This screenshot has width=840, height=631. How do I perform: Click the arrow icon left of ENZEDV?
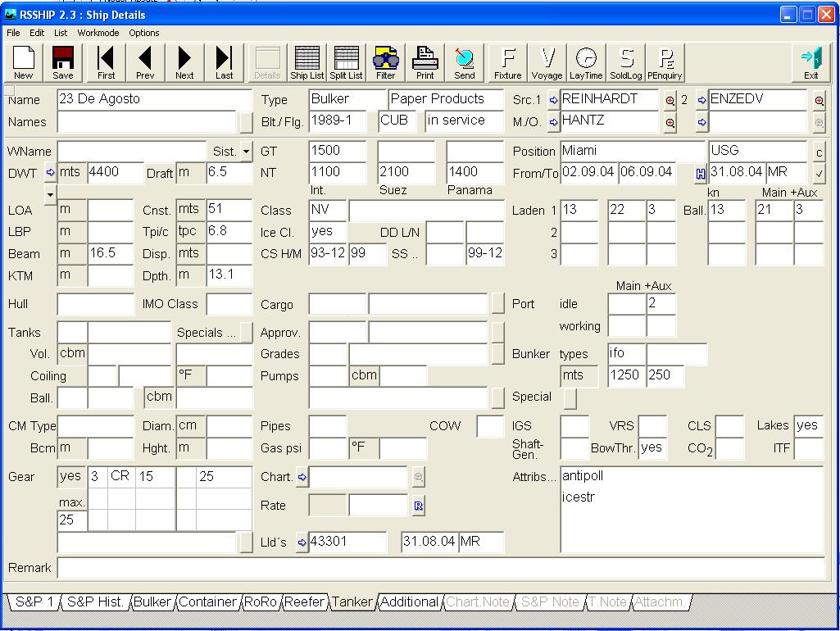(702, 100)
